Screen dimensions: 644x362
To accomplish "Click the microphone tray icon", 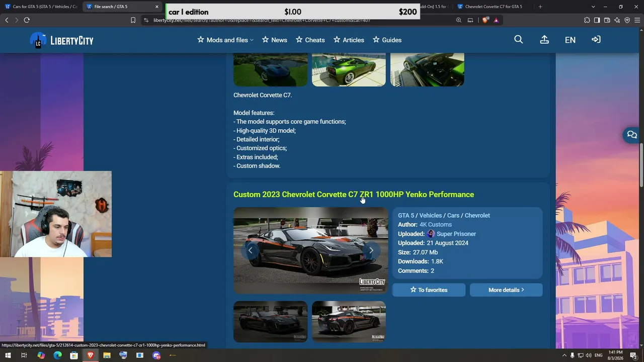I will coord(572,355).
